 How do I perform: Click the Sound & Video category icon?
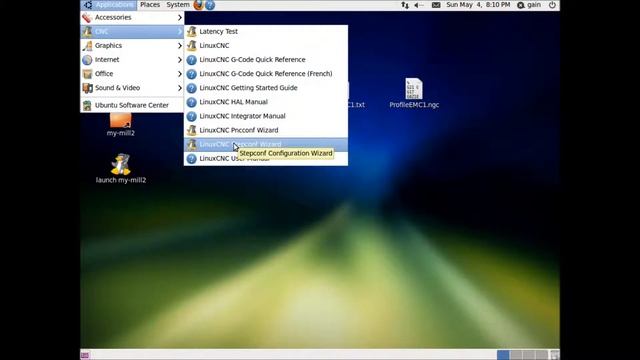[87, 88]
